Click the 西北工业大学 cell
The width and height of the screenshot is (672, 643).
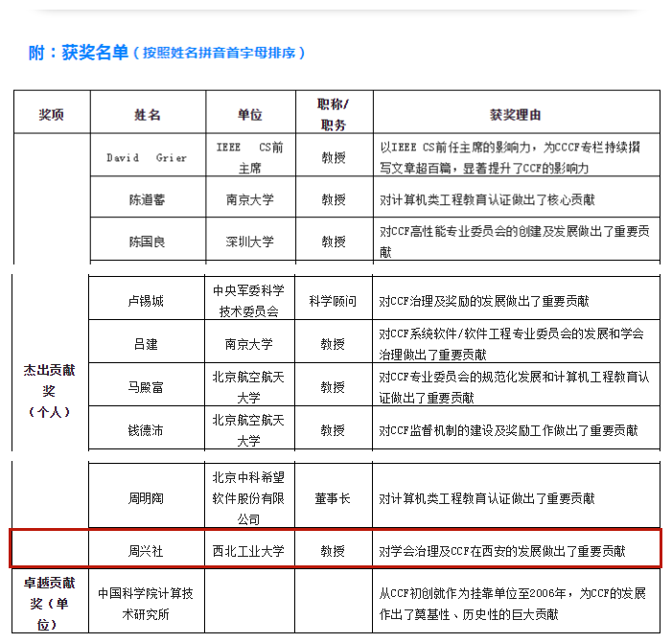pos(249,551)
